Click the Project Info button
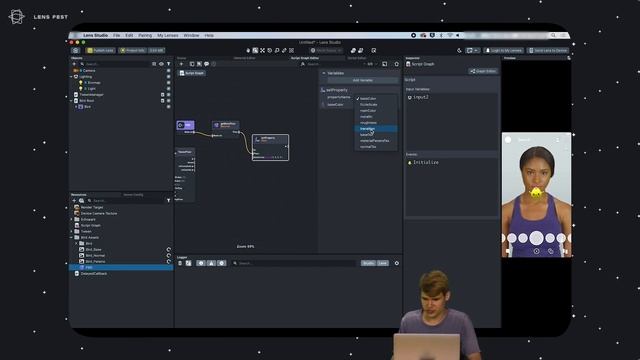This screenshot has width=640, height=360. coord(132,51)
